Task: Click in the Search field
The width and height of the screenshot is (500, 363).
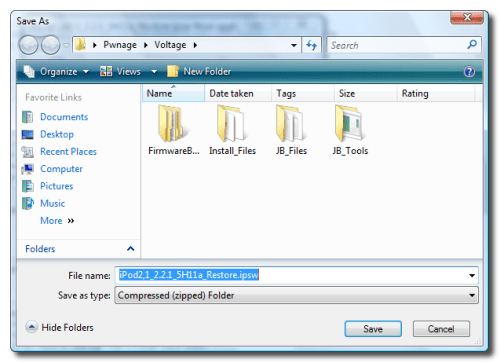Action: coord(397,45)
